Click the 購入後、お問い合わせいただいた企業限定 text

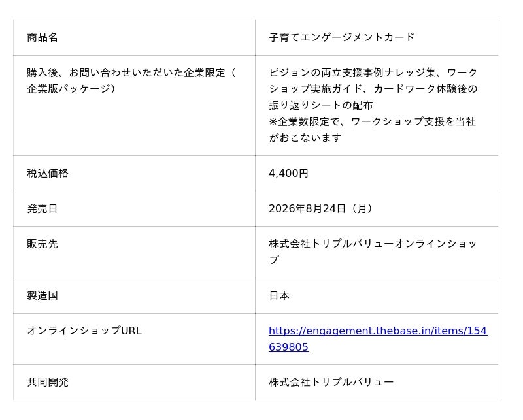tap(126, 73)
